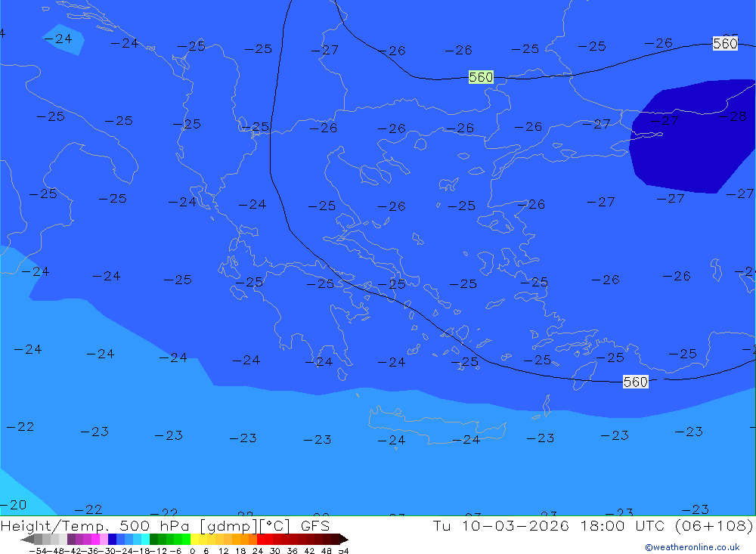Click the 'Height/Temp.' title text
756x554 pixels.
[55, 525]
